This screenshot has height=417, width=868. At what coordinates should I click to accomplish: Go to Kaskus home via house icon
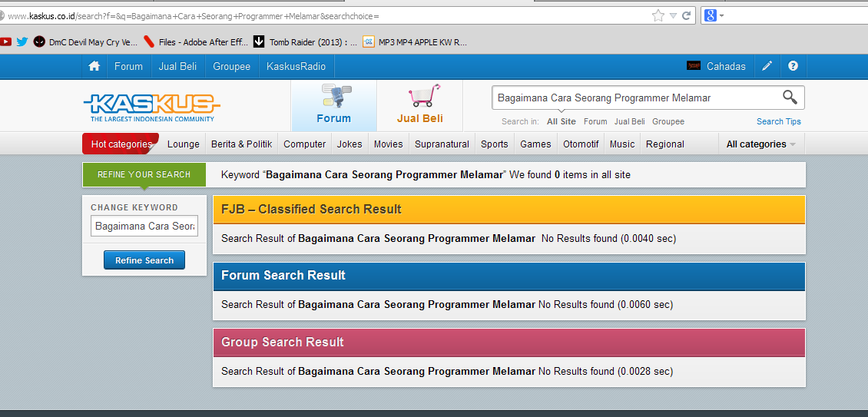[94, 67]
